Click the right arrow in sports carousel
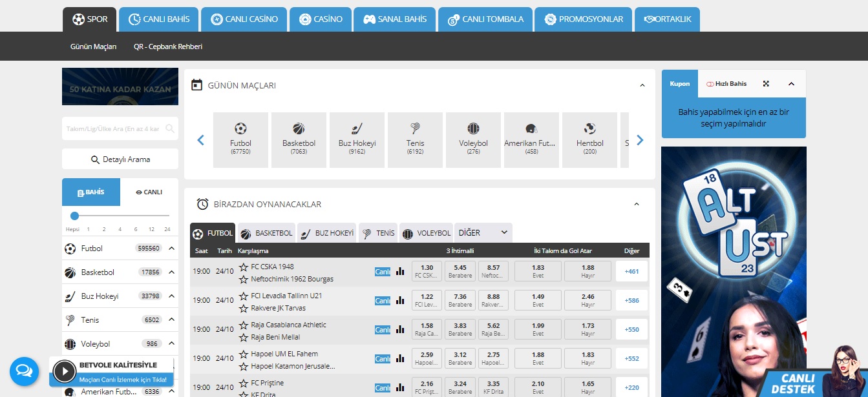The height and width of the screenshot is (397, 868). [640, 140]
